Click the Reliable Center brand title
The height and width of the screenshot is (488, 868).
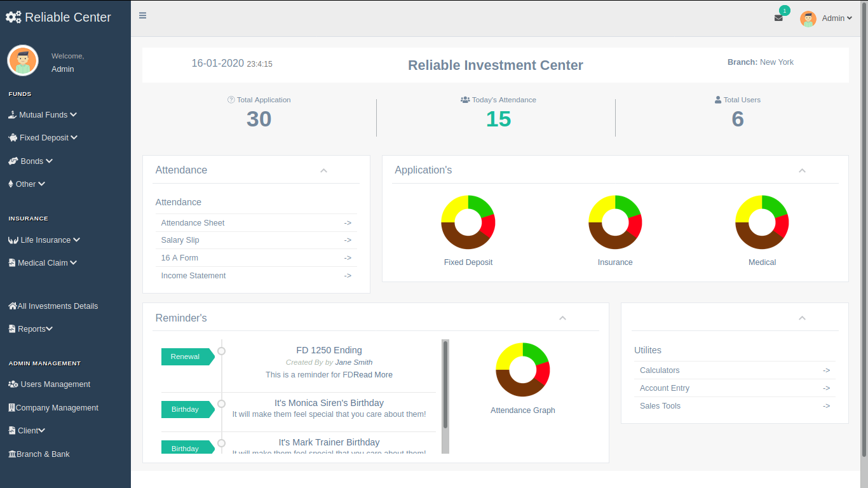(x=68, y=17)
